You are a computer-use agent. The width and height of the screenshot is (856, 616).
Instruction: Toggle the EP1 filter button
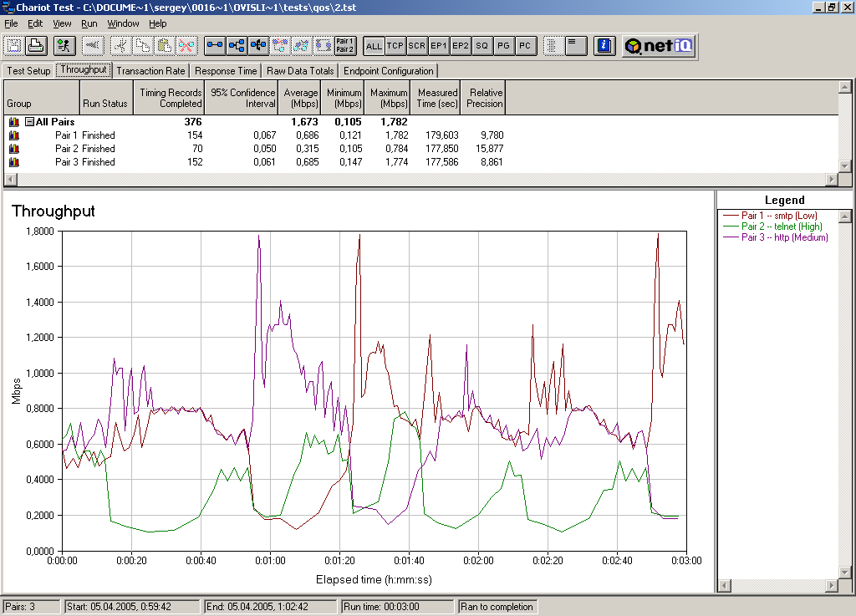click(x=439, y=46)
